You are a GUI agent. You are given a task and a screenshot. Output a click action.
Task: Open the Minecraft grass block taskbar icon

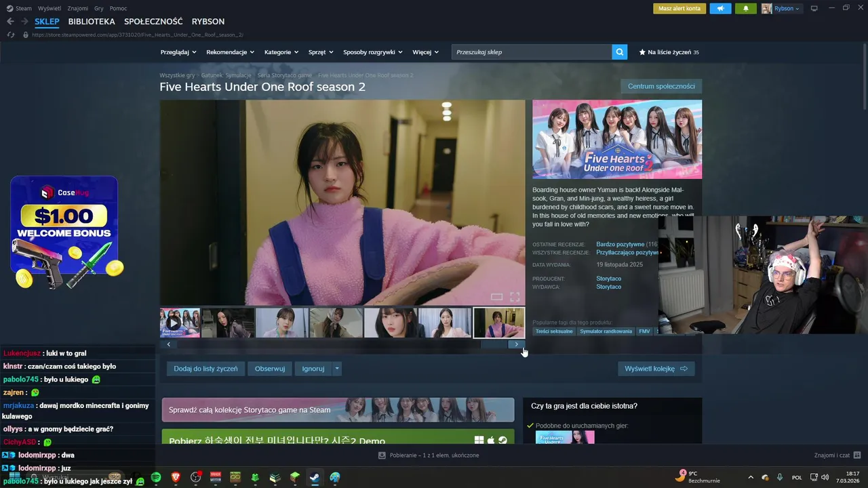click(295, 477)
